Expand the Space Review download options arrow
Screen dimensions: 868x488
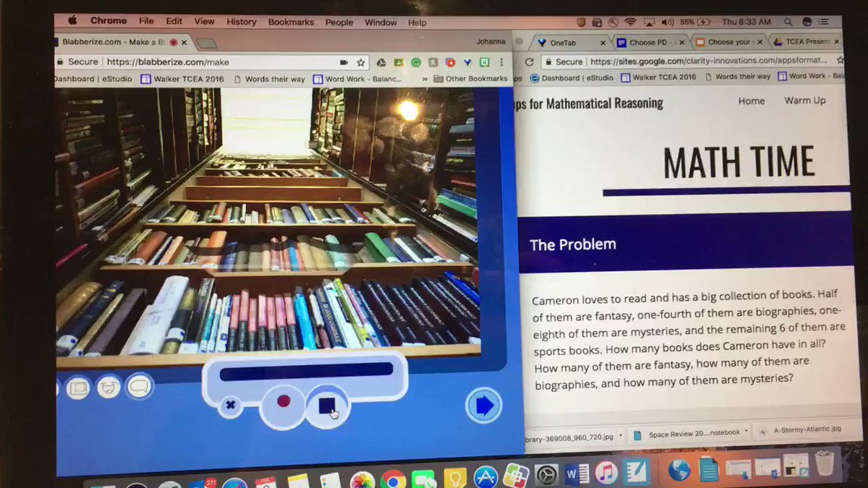pyautogui.click(x=746, y=432)
